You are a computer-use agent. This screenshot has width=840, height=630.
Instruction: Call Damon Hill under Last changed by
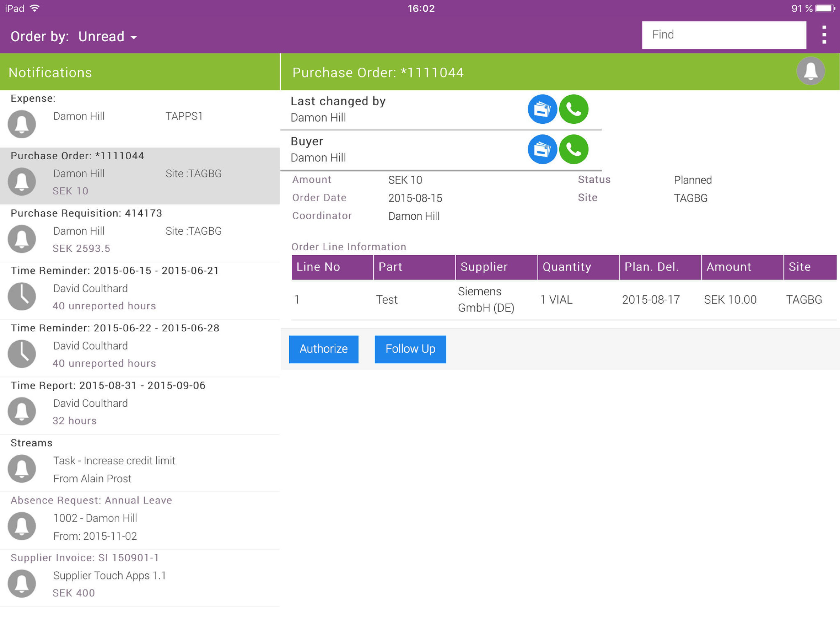pos(573,110)
